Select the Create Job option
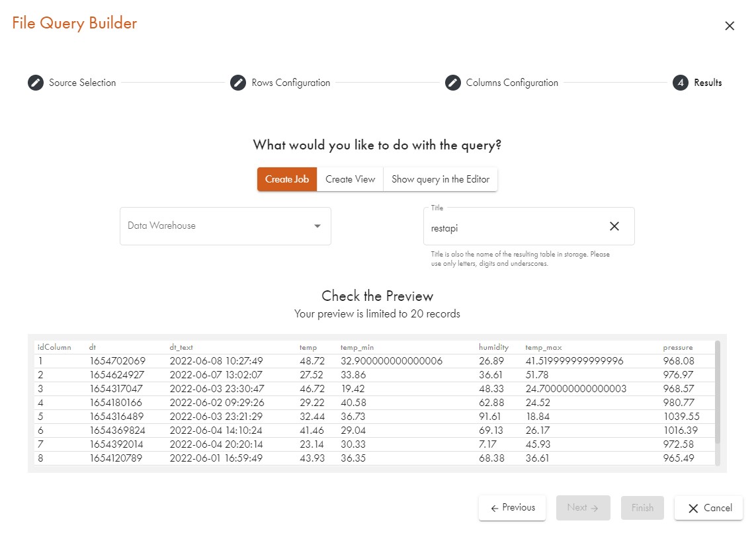Image resolution: width=756 pixels, height=535 pixels. [x=287, y=179]
